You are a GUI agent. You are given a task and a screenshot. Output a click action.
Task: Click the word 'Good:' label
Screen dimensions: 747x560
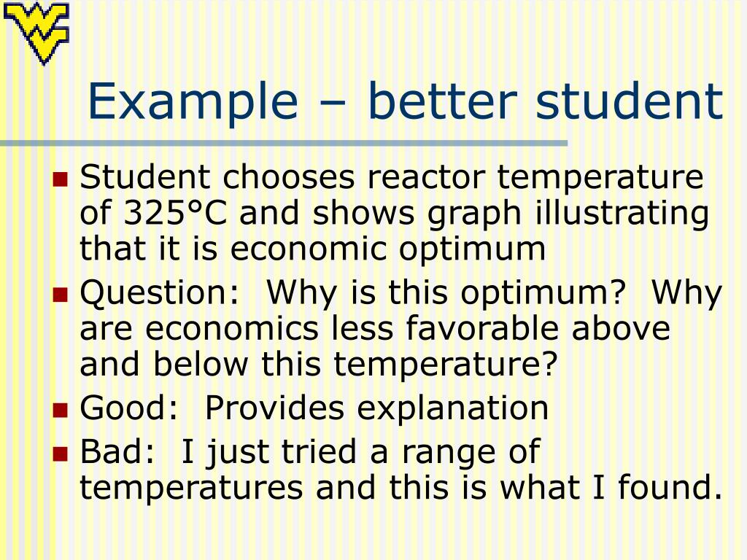128,408
